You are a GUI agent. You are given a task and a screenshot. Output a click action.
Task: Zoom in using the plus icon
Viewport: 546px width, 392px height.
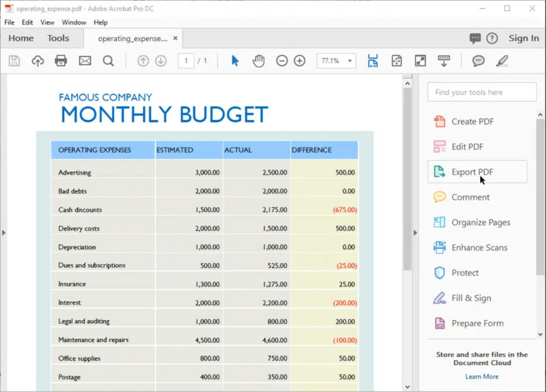[x=299, y=61]
